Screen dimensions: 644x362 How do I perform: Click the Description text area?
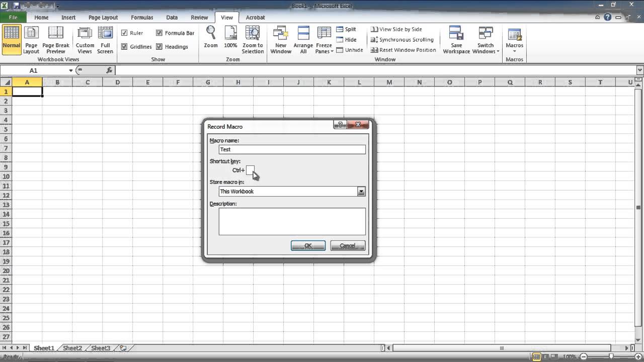click(292, 221)
